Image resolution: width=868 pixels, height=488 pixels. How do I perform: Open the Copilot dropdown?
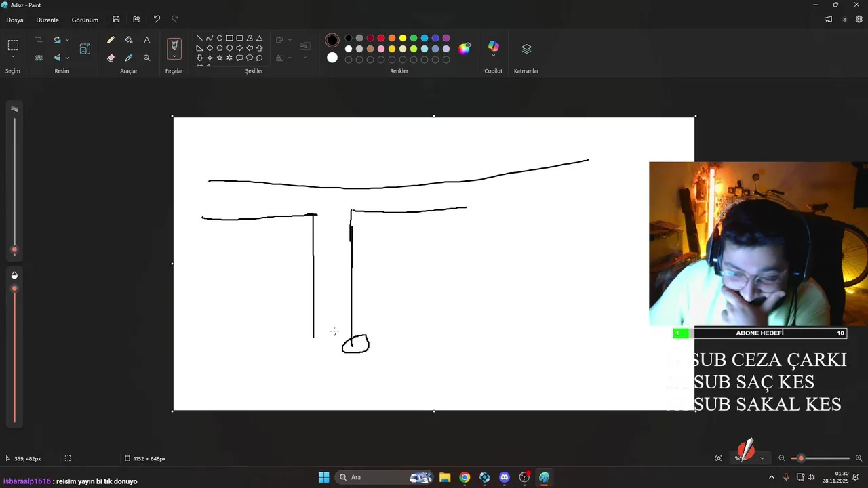point(493,56)
